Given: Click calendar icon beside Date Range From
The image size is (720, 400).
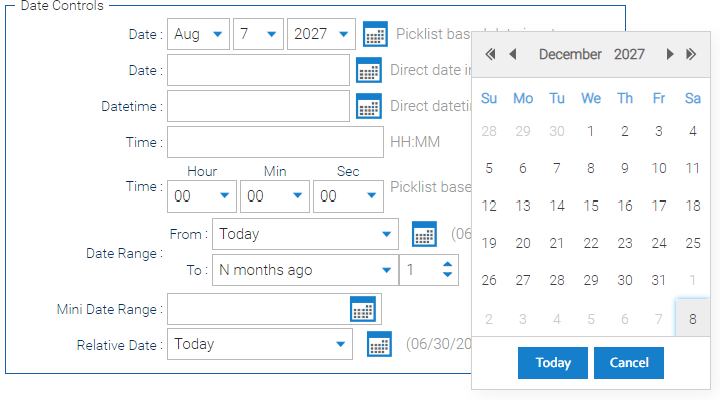Looking at the screenshot, I should click(424, 234).
